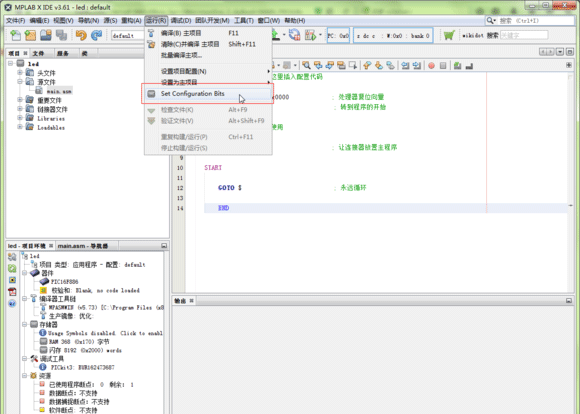Click the Toggle Highlight Search editor icon
This screenshot has width=580, height=414.
point(341,65)
